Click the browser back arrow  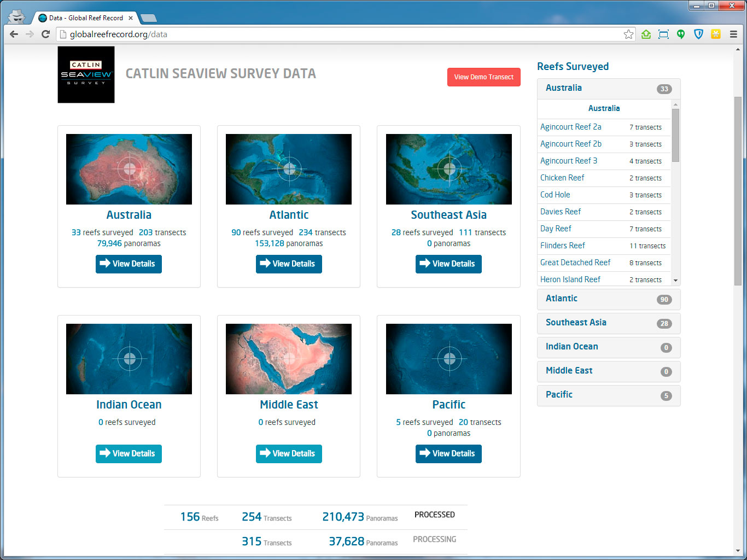[x=14, y=34]
